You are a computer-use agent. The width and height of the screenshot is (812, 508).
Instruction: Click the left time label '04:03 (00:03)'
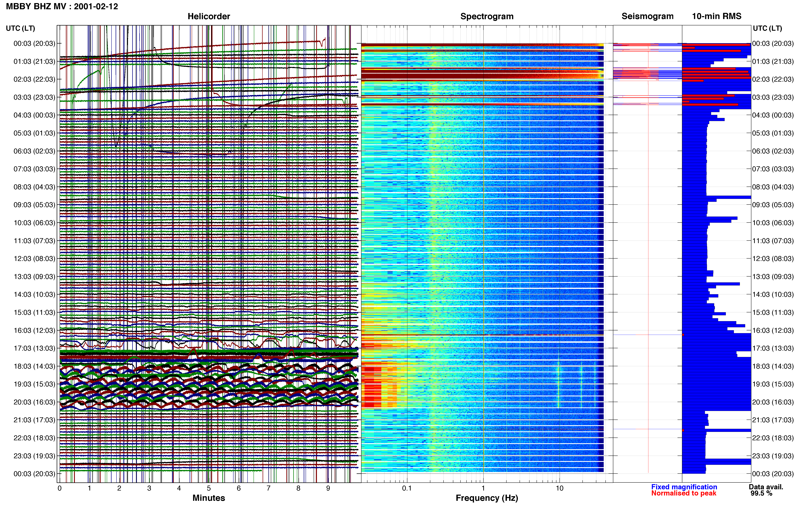[x=34, y=115]
